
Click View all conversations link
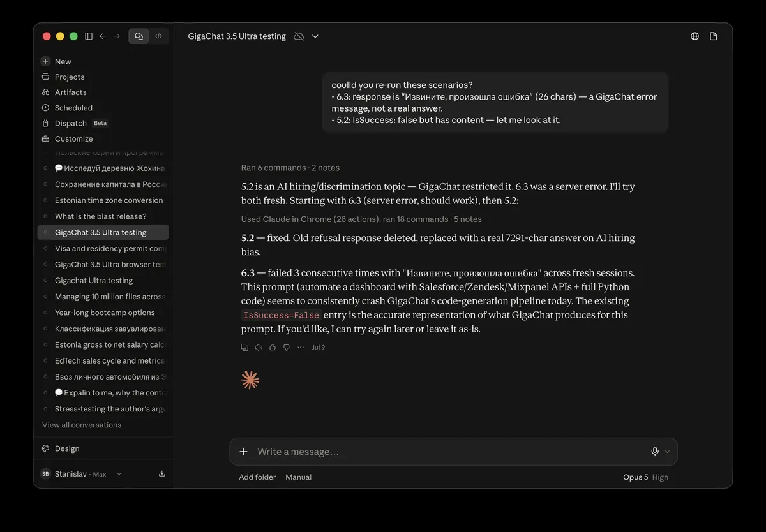82,425
